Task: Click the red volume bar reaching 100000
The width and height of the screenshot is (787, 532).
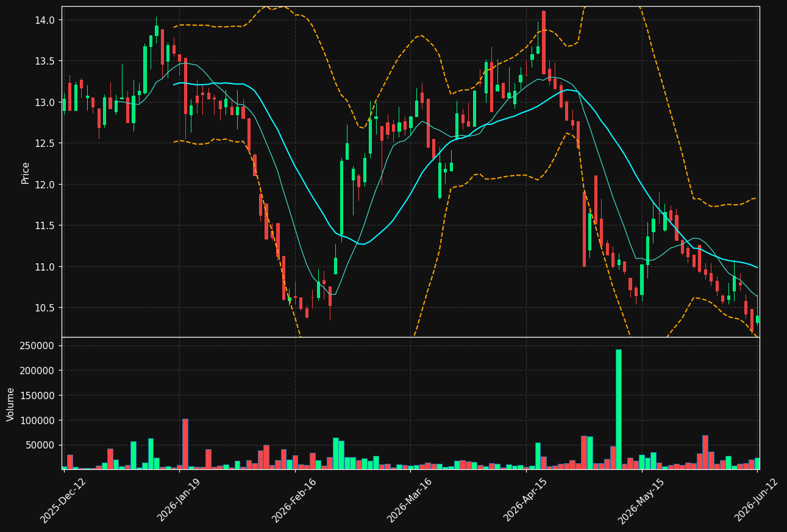Action: pyautogui.click(x=185, y=444)
